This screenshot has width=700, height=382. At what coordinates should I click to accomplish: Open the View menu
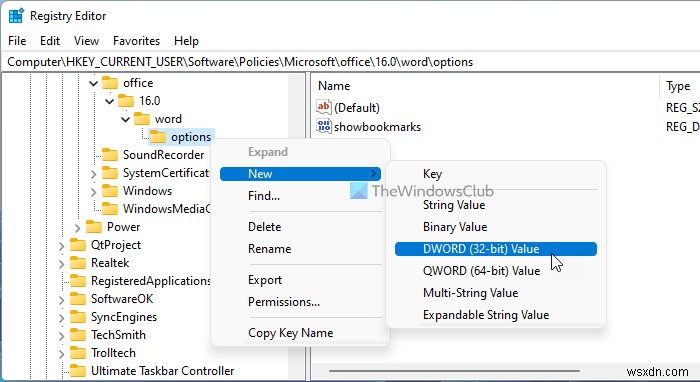click(x=86, y=41)
